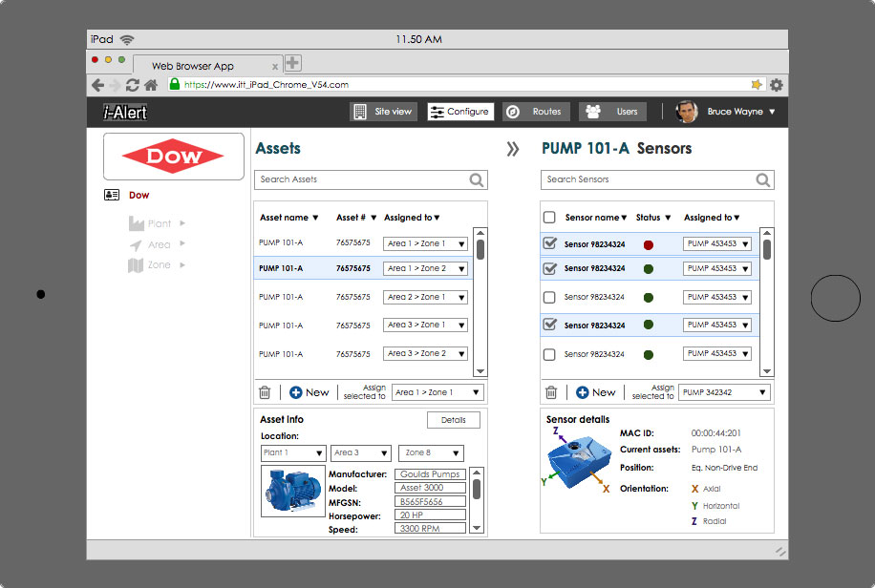Open the Site view tab
875x588 pixels.
(383, 112)
